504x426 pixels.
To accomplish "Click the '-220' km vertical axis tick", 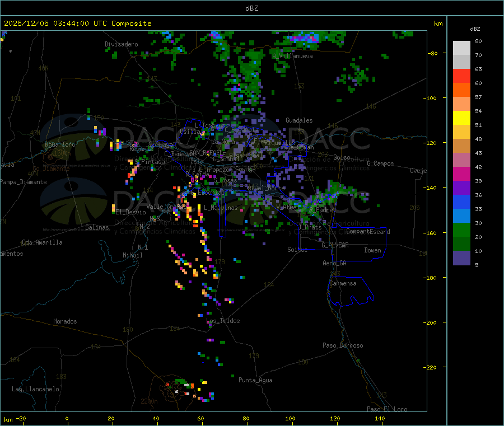I will [431, 368].
